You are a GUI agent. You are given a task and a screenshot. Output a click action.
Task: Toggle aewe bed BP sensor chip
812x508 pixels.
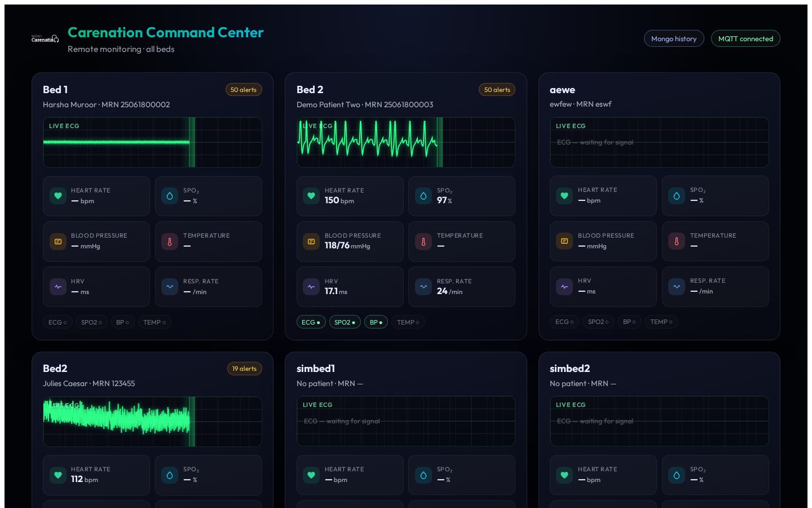[x=629, y=322]
